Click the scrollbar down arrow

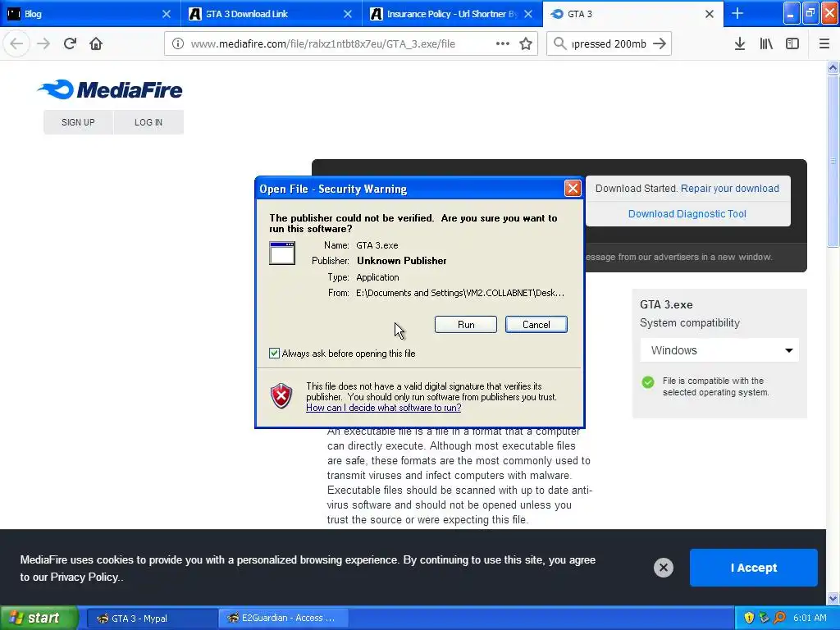coord(833,598)
